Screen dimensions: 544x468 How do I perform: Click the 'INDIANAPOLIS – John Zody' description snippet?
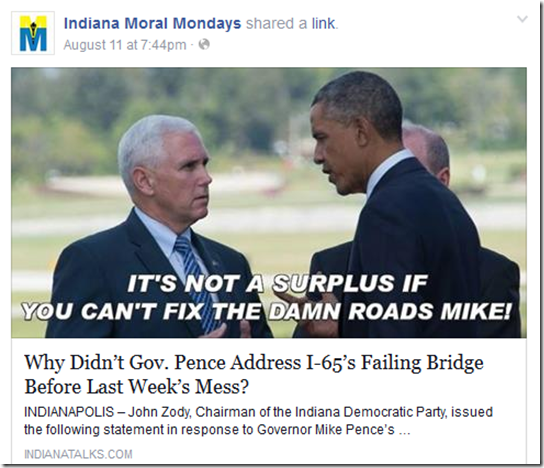pyautogui.click(x=258, y=412)
